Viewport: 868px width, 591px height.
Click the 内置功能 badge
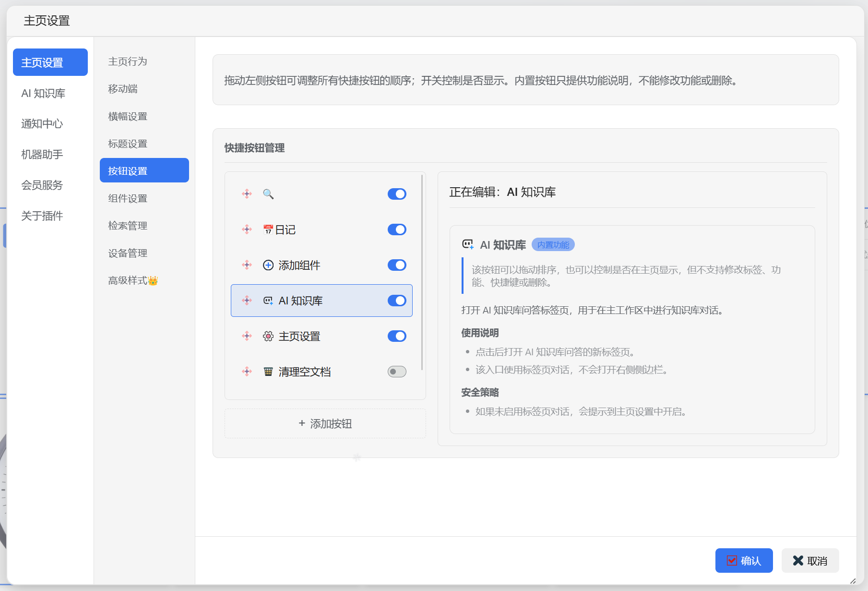553,245
